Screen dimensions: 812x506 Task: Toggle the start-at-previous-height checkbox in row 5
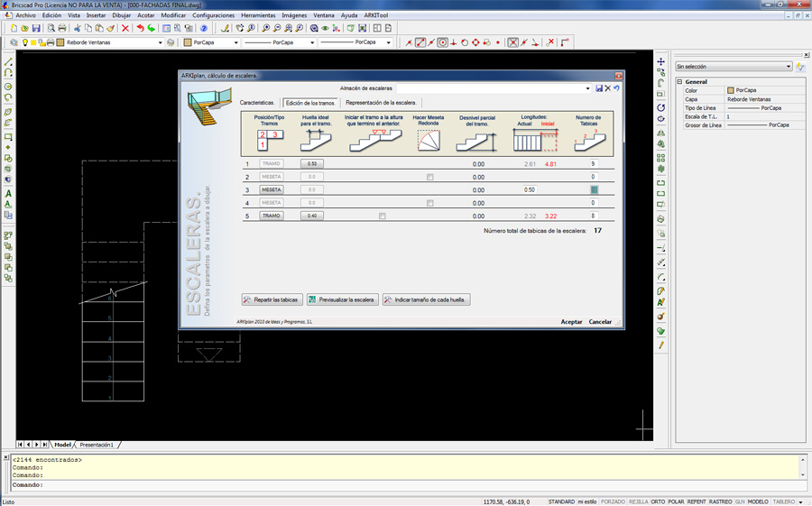coord(383,216)
